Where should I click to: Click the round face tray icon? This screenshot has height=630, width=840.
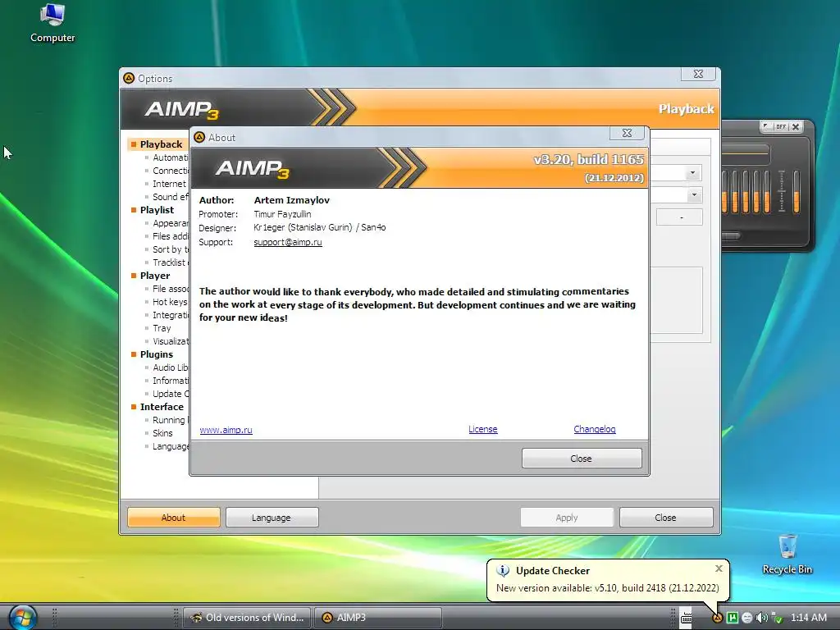746,618
